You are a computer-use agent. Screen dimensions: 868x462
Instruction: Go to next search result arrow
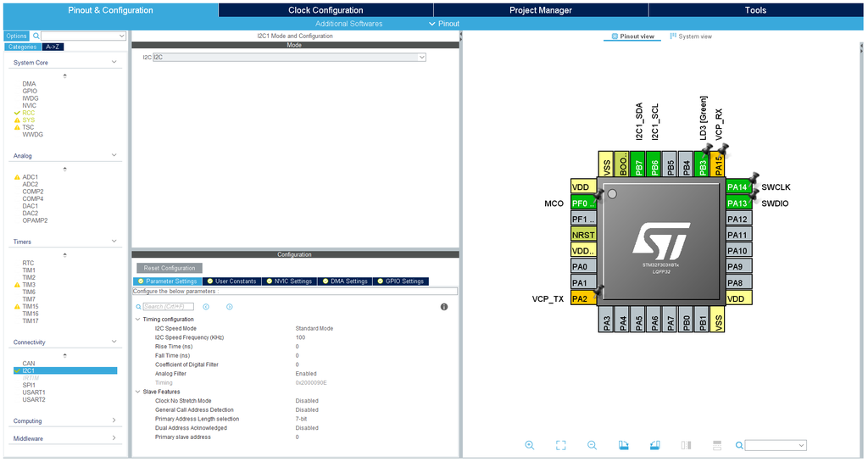[229, 307]
